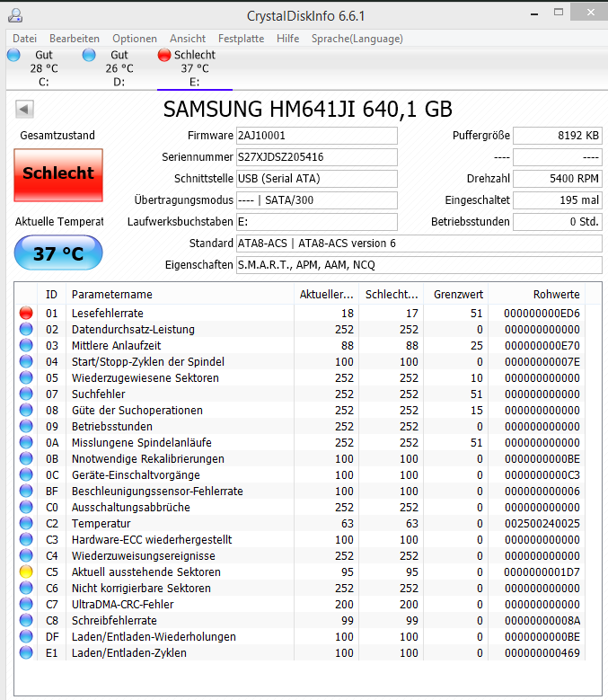Click the Eigenschaften field S.M.A.R.T., APM, AAM, NCQ
Screen dimensions: 608x700
point(419,265)
